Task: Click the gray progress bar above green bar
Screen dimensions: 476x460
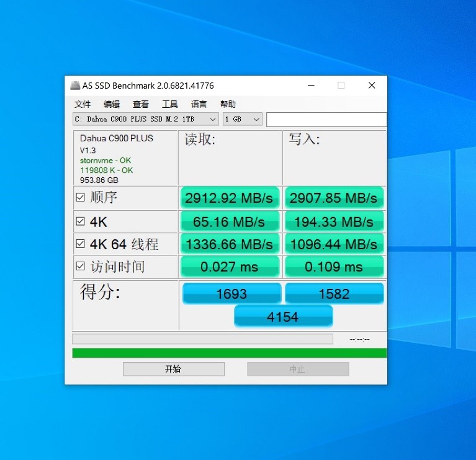Action: click(202, 339)
